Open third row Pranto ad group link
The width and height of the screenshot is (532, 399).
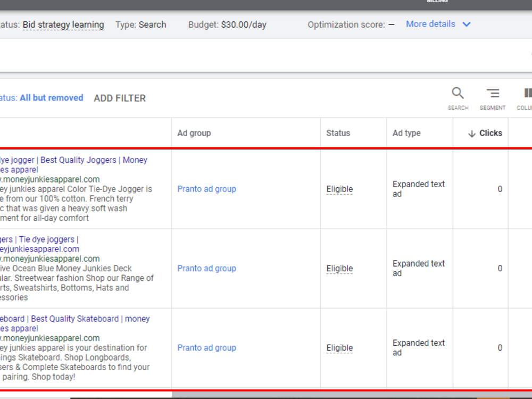[x=206, y=348]
